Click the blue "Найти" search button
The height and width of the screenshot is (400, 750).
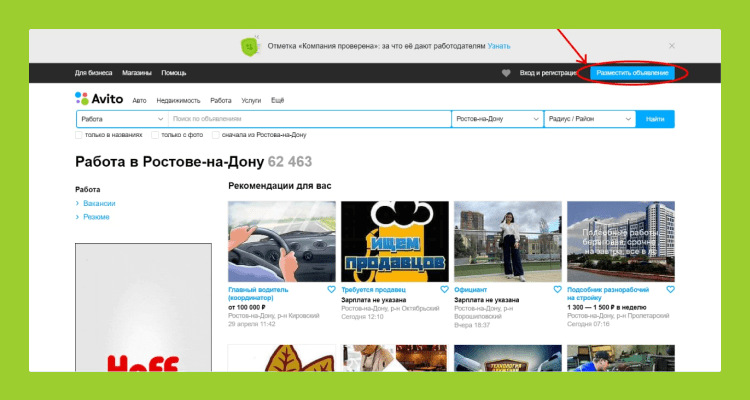[655, 119]
